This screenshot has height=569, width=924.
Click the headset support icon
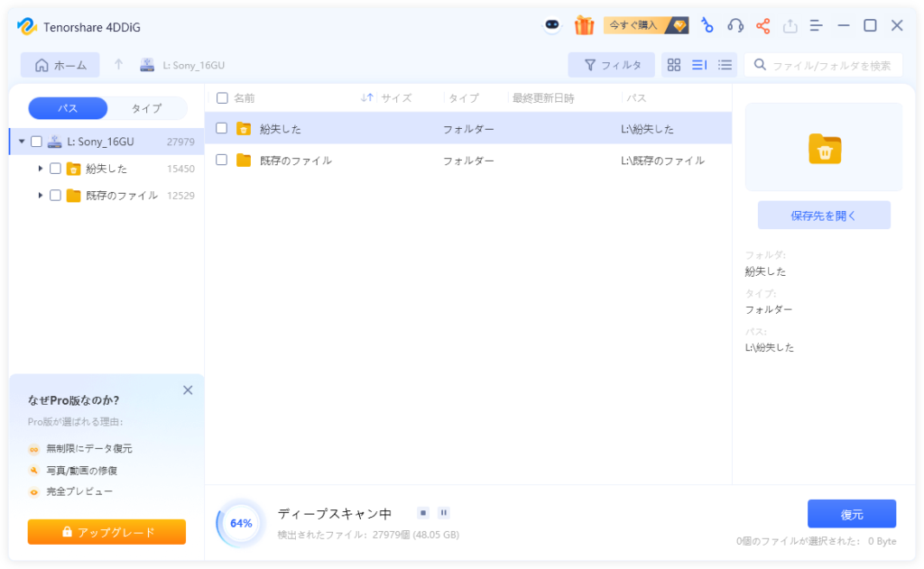(x=735, y=25)
